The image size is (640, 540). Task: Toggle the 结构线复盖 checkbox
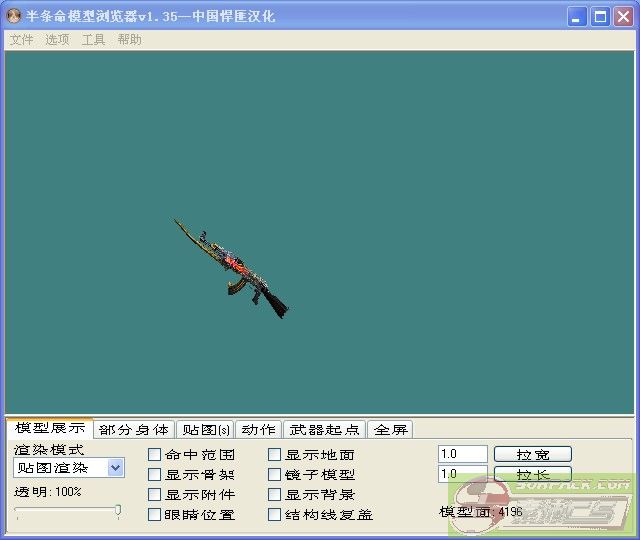pos(275,515)
